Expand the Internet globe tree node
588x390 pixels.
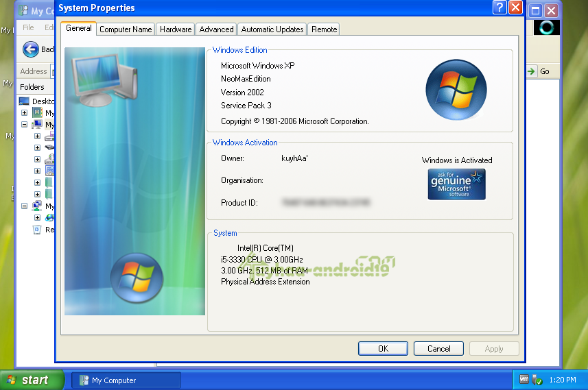(37, 217)
